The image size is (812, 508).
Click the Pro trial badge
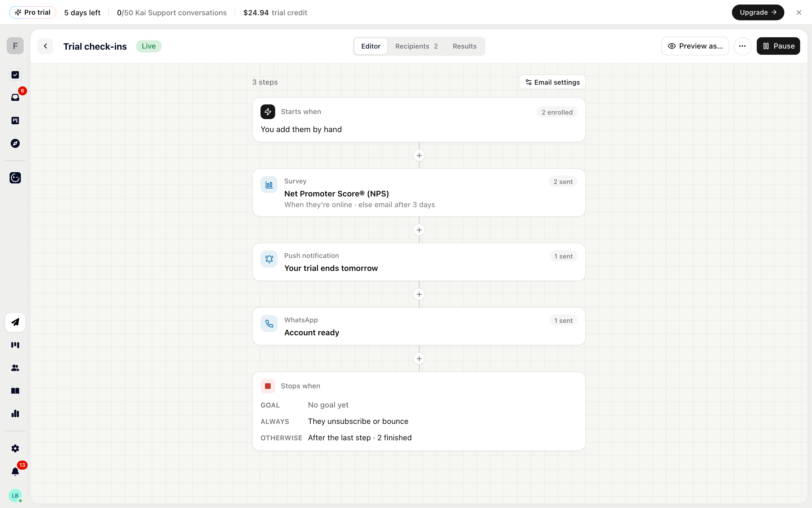32,12
